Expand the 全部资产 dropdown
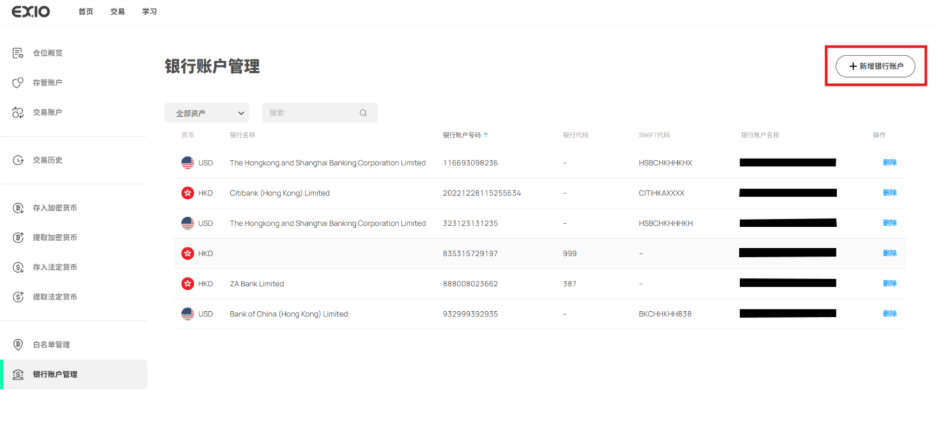 pyautogui.click(x=206, y=113)
